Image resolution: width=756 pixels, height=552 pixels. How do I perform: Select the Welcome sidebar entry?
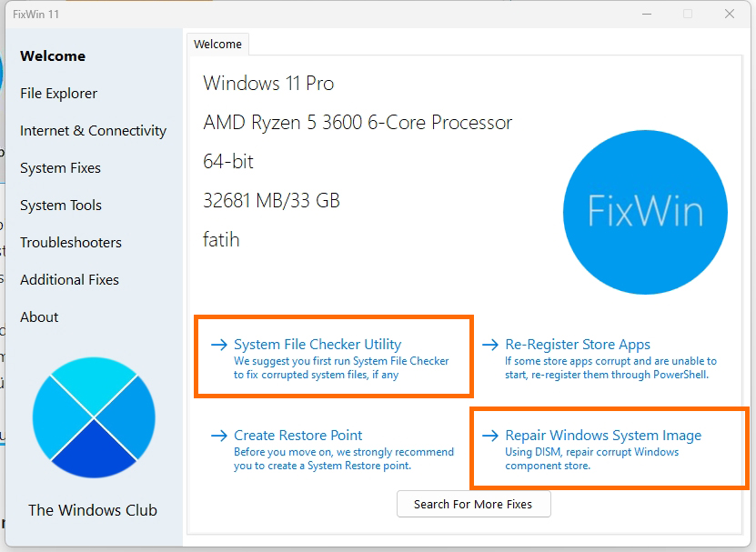52,56
